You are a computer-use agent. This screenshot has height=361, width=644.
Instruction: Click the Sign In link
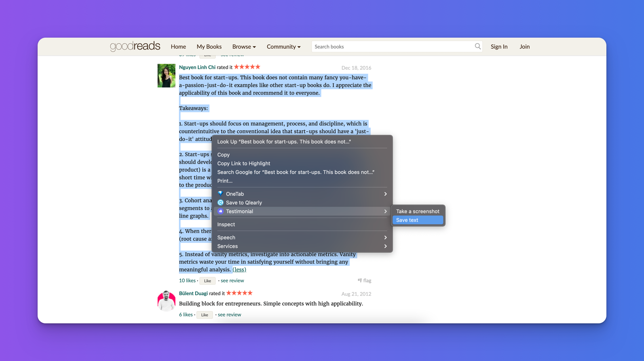click(499, 46)
